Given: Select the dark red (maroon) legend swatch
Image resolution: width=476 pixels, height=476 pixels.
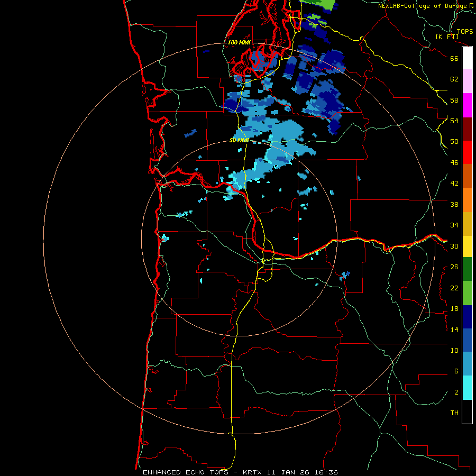Looking at the screenshot, I should 467,129.
